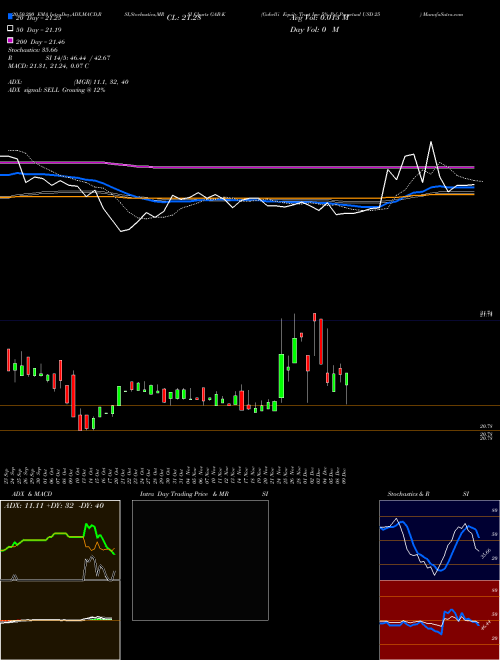
Task: Click the tallest red candlestick in December
Action: click(321, 341)
